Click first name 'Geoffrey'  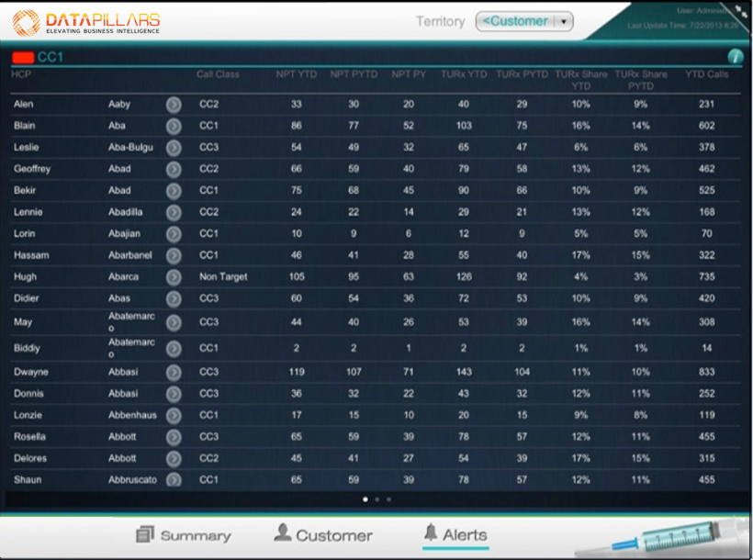coord(32,169)
